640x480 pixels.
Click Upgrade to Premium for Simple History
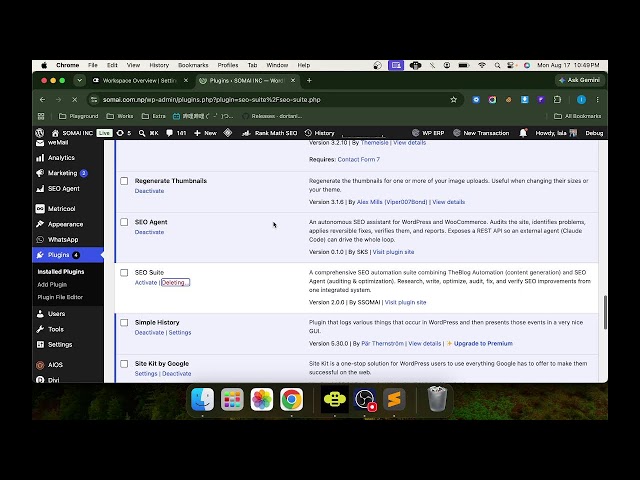pos(483,344)
